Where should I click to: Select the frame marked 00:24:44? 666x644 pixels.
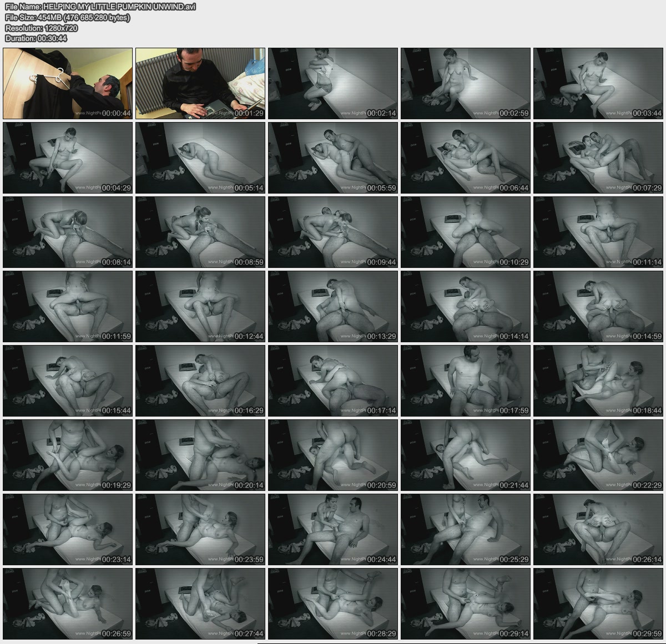click(x=333, y=529)
